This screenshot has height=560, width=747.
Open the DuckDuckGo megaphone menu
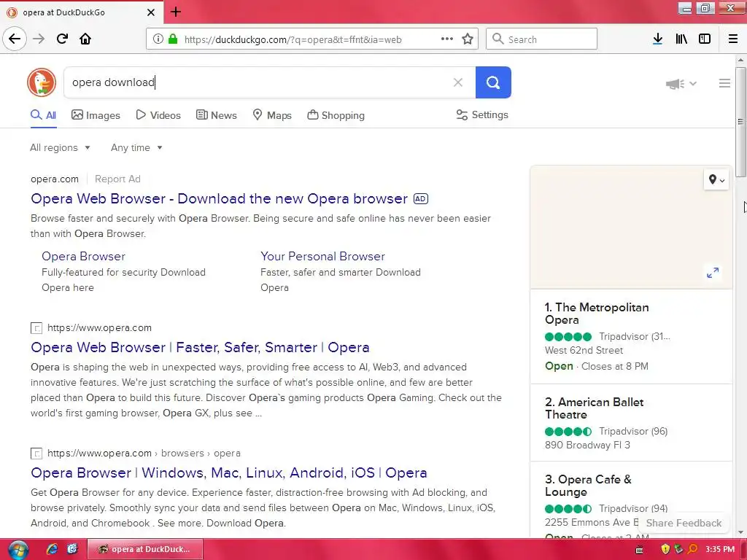[x=681, y=84]
